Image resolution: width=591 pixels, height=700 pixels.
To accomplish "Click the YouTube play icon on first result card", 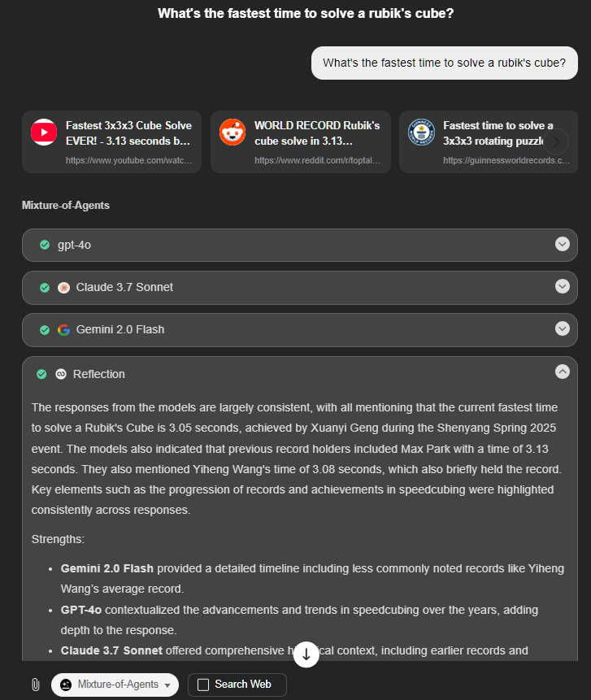I will tap(43, 132).
